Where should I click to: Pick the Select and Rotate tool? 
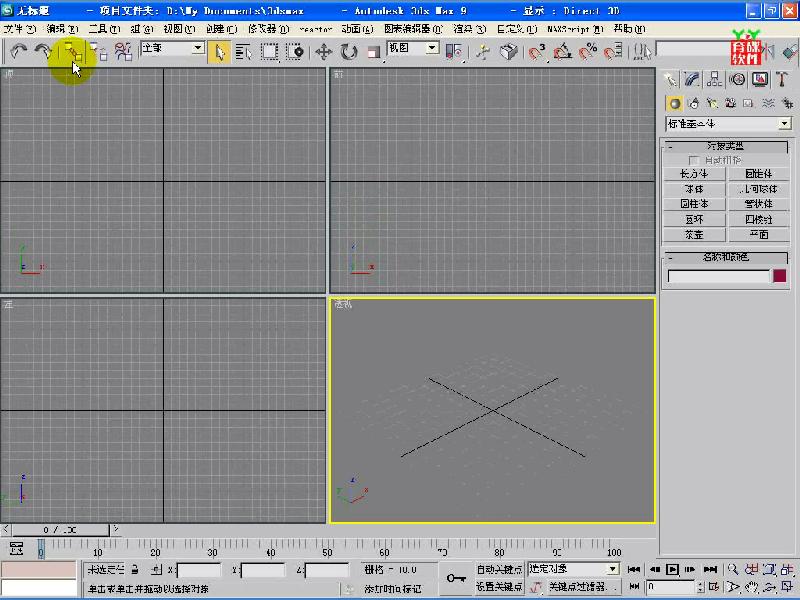tap(349, 52)
